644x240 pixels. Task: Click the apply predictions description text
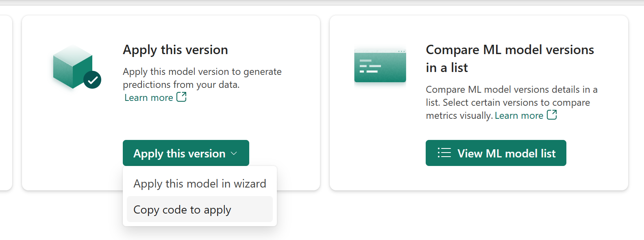(x=202, y=78)
